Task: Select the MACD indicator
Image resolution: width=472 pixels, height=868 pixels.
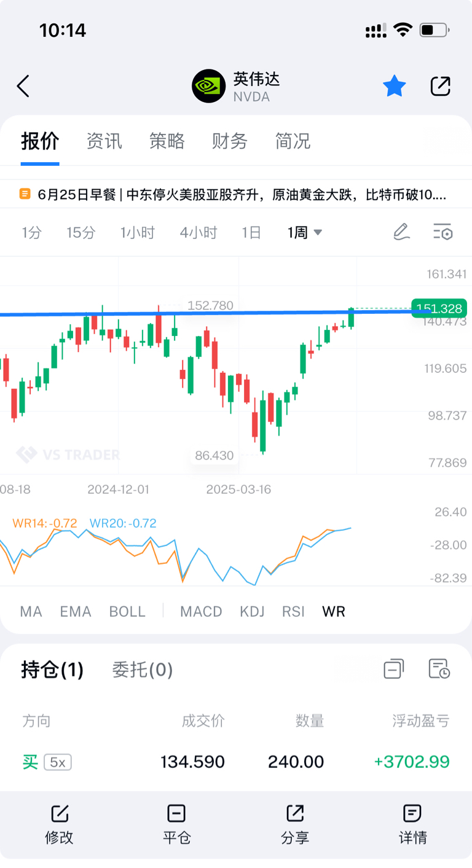Action: point(201,612)
